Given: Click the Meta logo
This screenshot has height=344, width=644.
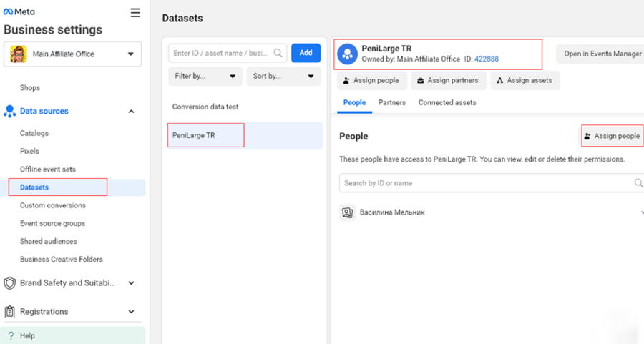Looking at the screenshot, I should (19, 12).
